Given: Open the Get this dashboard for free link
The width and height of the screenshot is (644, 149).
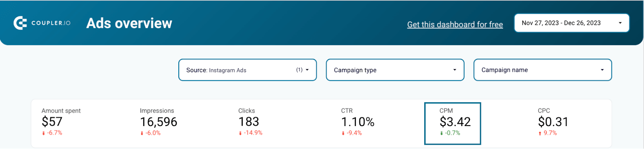Looking at the screenshot, I should [x=455, y=25].
